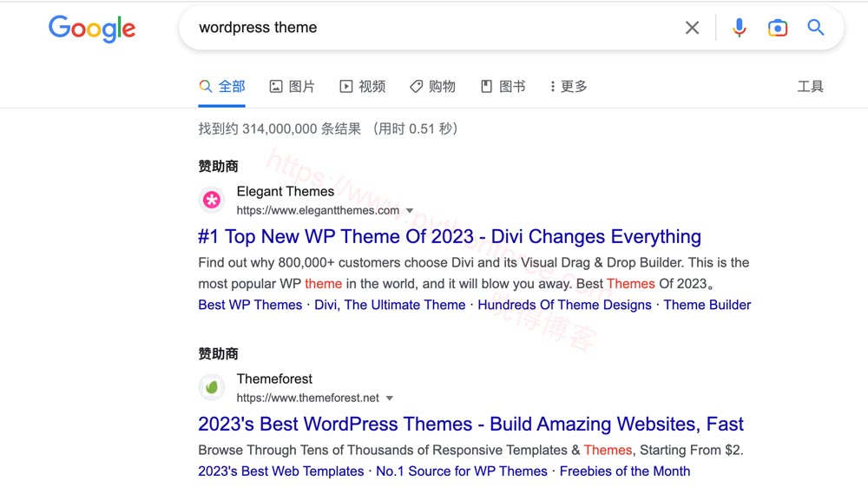Expand the dropdown arrow beside elegantthemes.com URL
Viewport: 868px width, 501px height.
(x=410, y=211)
